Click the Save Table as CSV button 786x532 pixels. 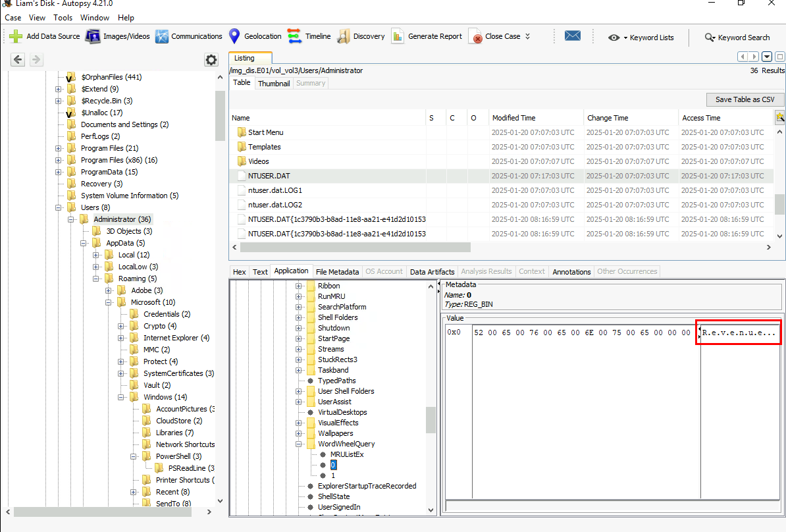click(745, 99)
